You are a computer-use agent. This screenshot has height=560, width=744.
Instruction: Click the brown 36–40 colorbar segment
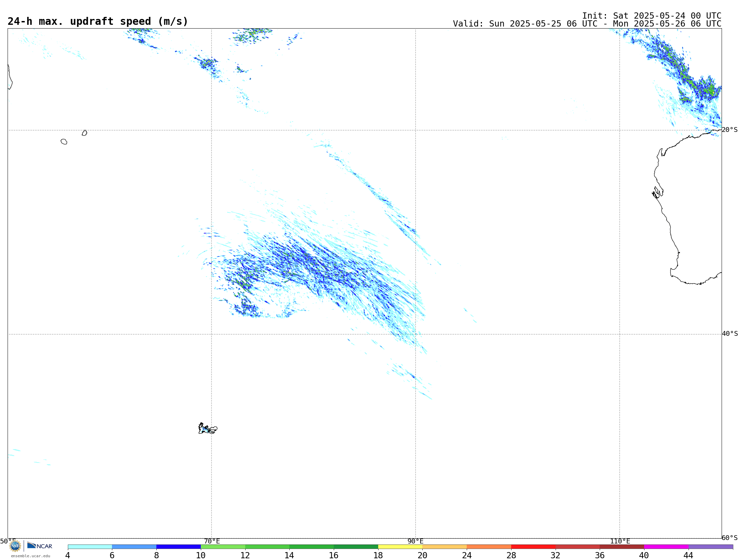pyautogui.click(x=622, y=547)
